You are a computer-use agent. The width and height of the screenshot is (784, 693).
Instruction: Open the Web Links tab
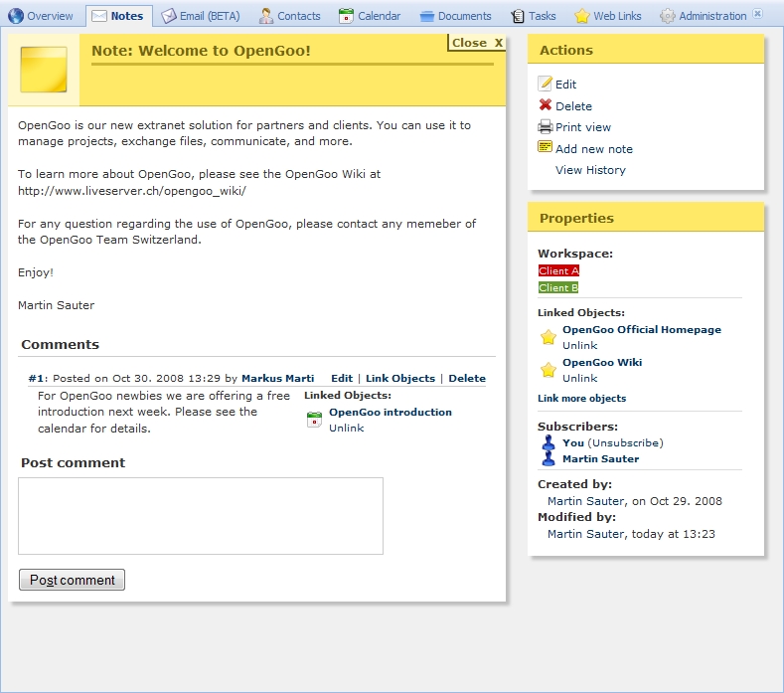tap(608, 16)
